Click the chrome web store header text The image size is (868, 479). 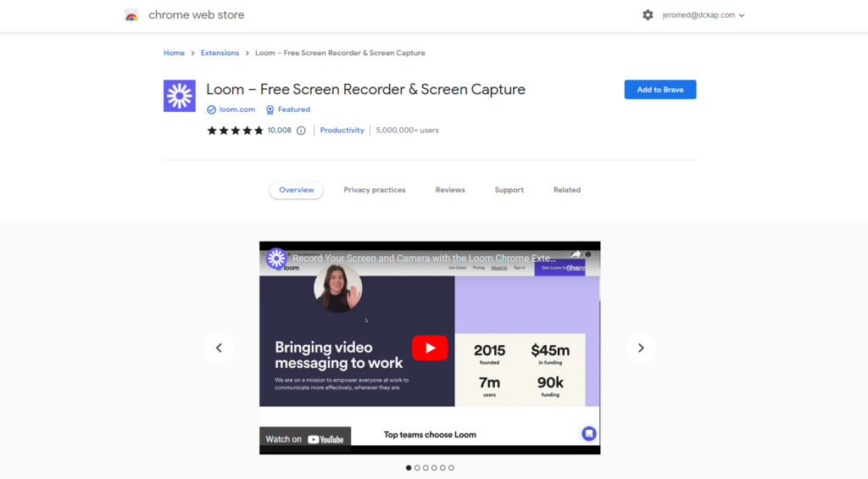(196, 15)
